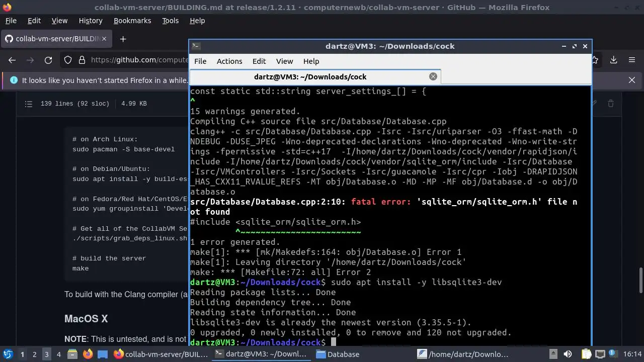This screenshot has width=644, height=362.
Task: Click the '15 warnings generated.' terminal line
Action: click(x=245, y=111)
